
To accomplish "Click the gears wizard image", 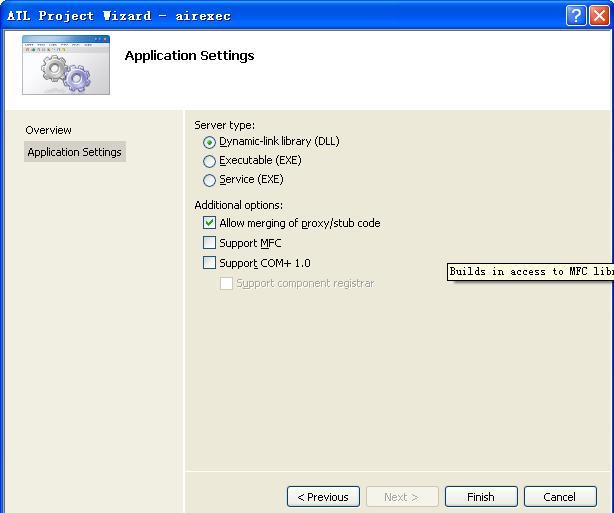I will (x=66, y=65).
